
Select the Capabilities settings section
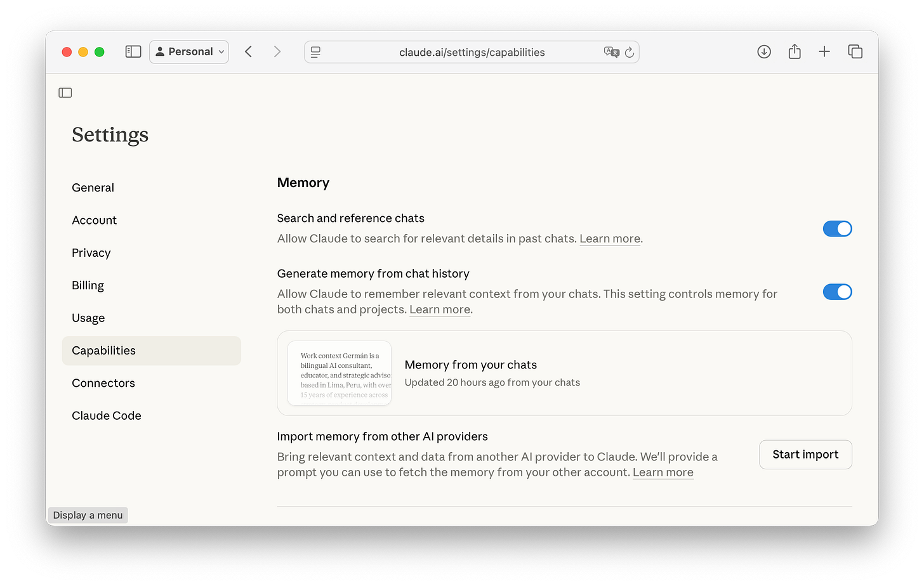(x=152, y=351)
